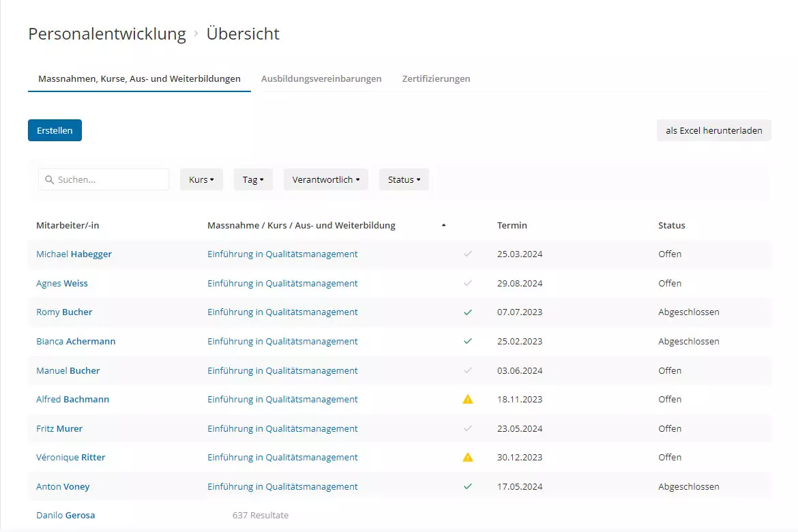The height and width of the screenshot is (532, 798).
Task: Open the Verantwortlich filter dropdown
Action: click(325, 180)
